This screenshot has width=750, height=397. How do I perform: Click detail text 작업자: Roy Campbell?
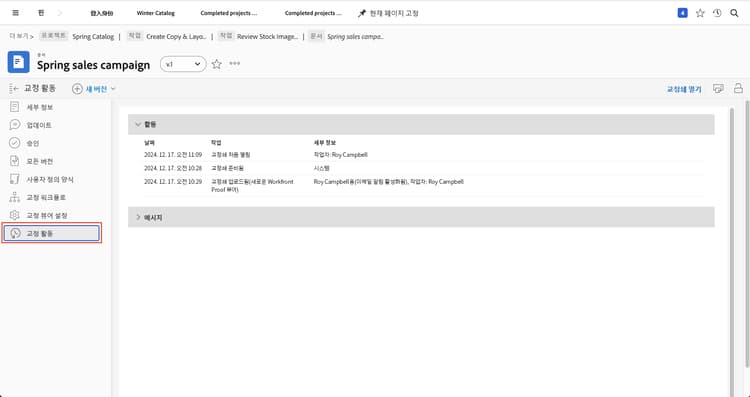click(341, 155)
